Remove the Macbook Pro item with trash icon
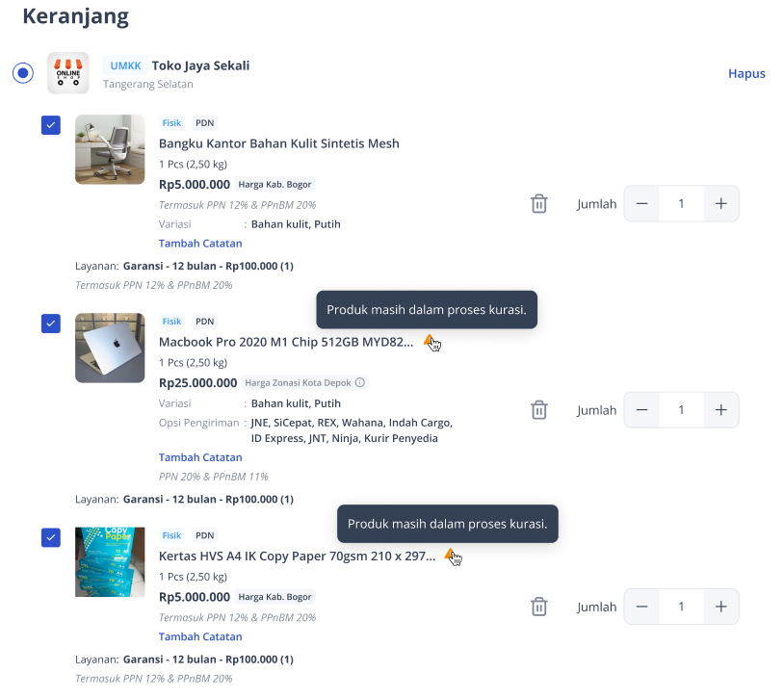 tap(539, 410)
